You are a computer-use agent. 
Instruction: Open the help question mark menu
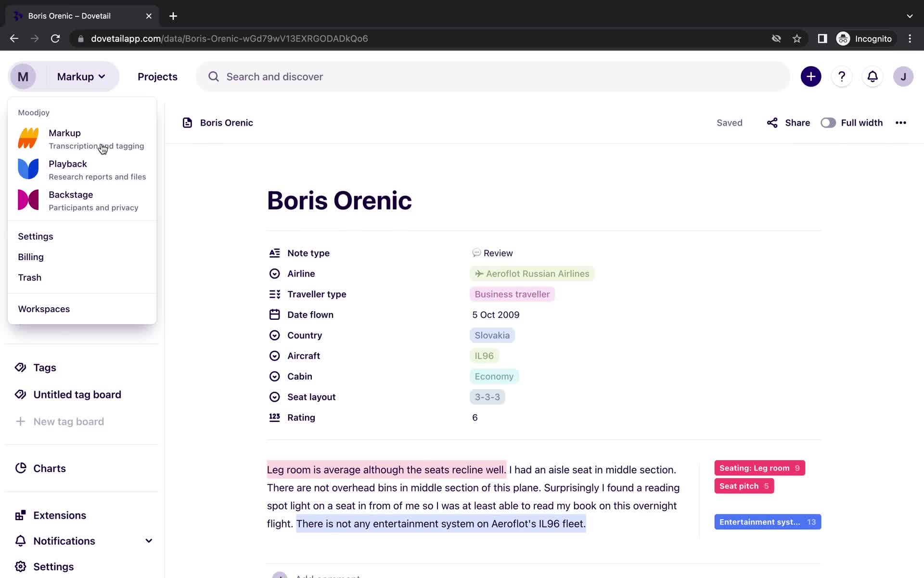coord(842,77)
